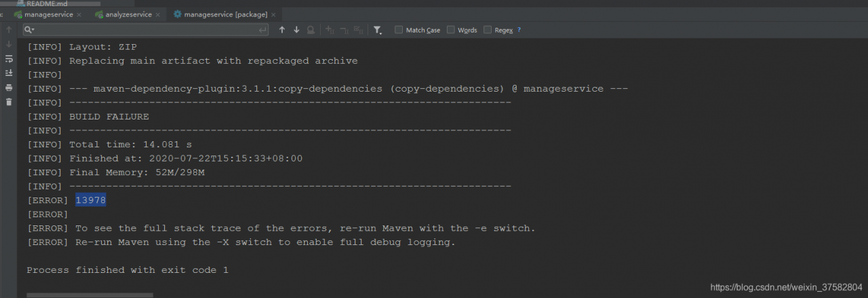
Task: Enable the Words checkbox
Action: [451, 30]
